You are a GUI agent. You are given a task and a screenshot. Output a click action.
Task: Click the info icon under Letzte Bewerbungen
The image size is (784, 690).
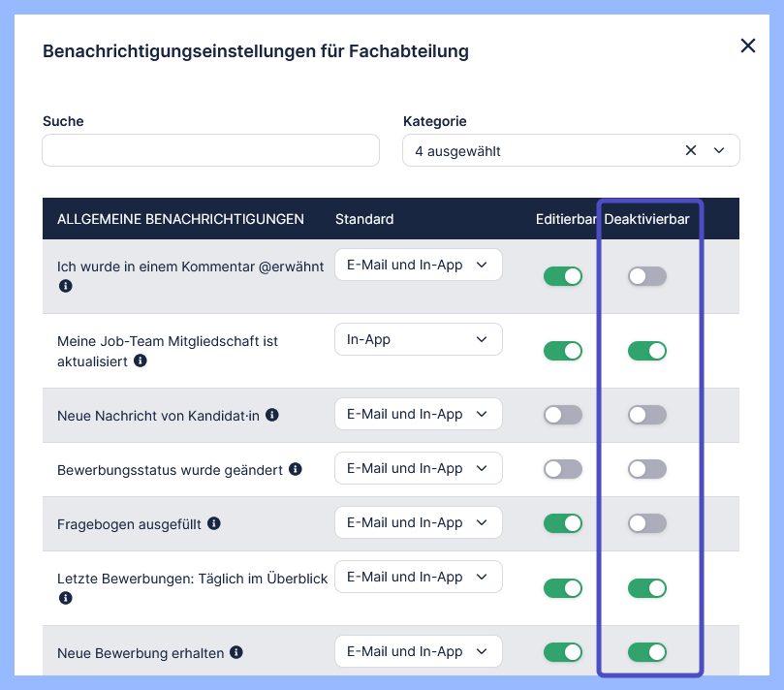pyautogui.click(x=65, y=598)
